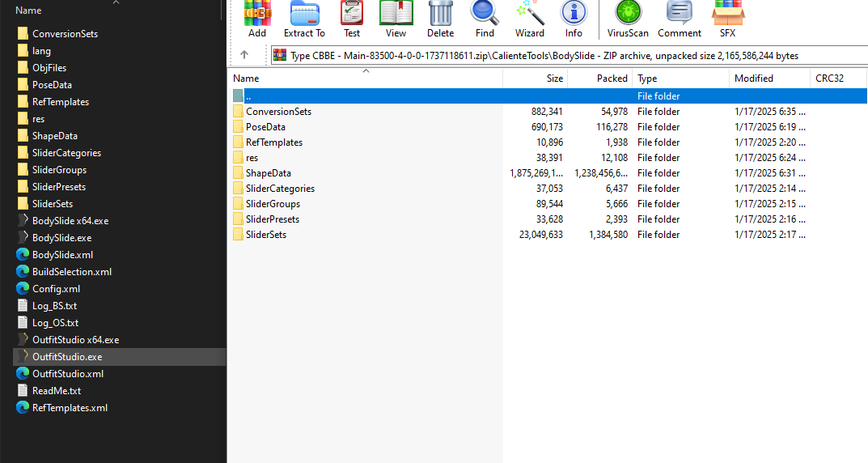Click the Find magnifier icon
This screenshot has height=463, width=868.
485,13
